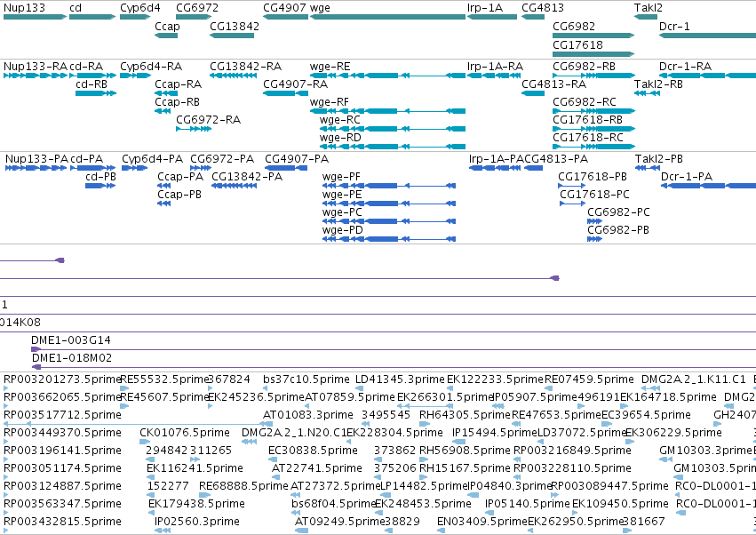Select the cd-RB transcript label

[x=92, y=84]
